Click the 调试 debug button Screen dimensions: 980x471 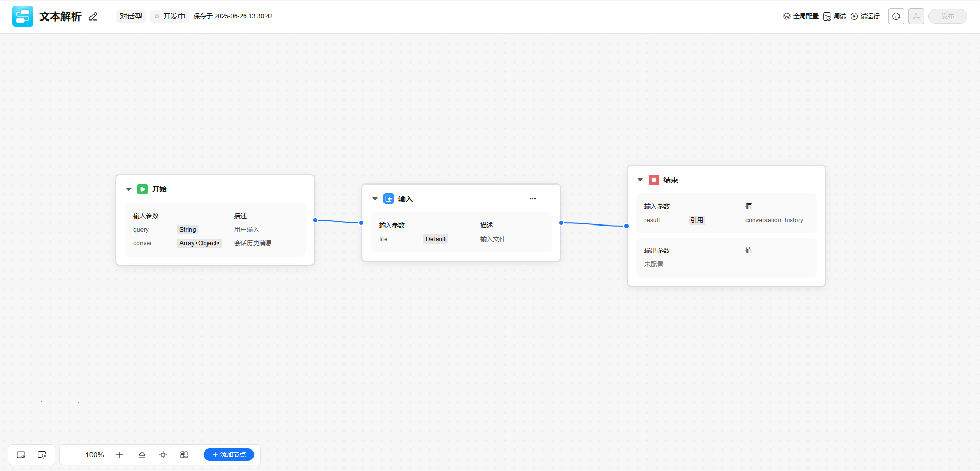[x=835, y=16]
